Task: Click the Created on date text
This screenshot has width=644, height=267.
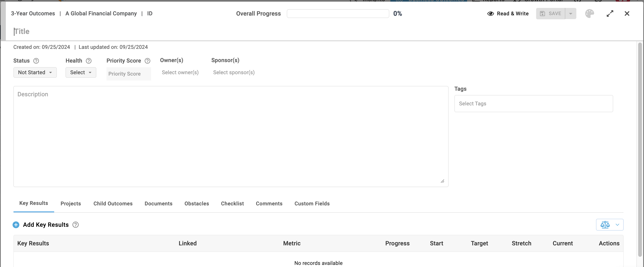Action: tap(42, 47)
